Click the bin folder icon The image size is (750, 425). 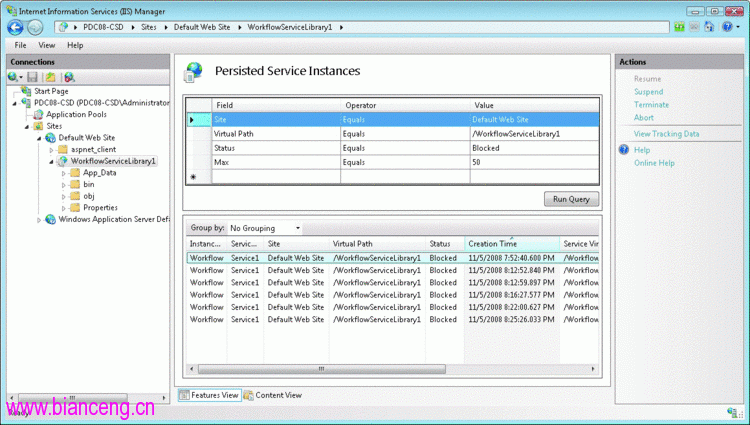click(x=75, y=185)
